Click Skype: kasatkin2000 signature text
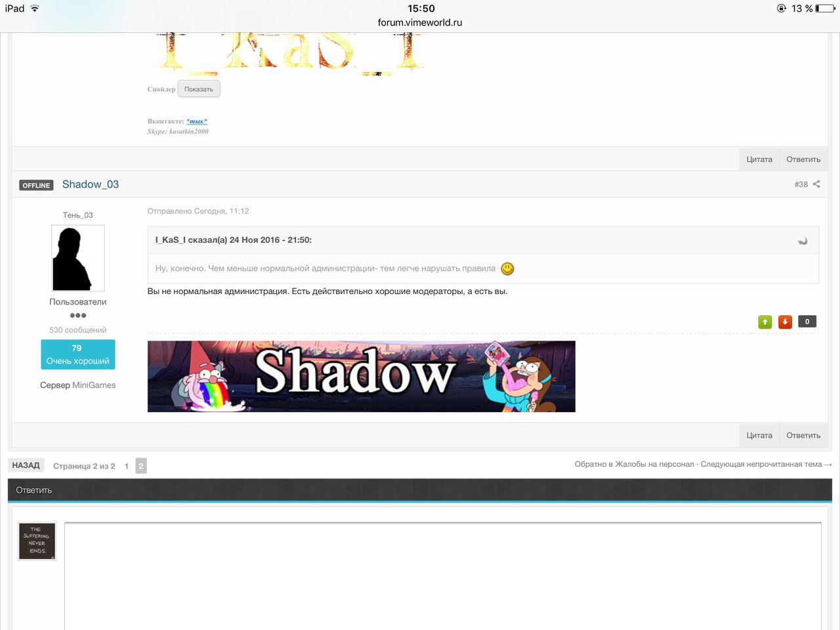The width and height of the screenshot is (840, 630). (178, 131)
